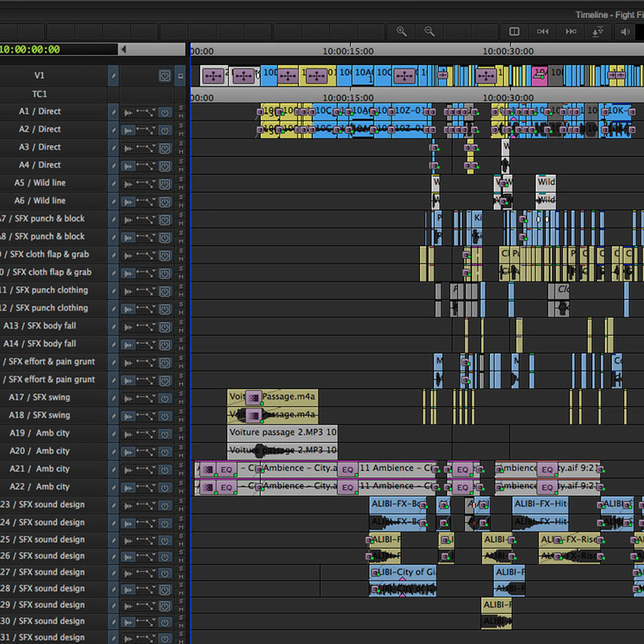Screen dimensions: 644x644
Task: Toggle waveform display for A19 / Amb city
Action: tap(128, 435)
